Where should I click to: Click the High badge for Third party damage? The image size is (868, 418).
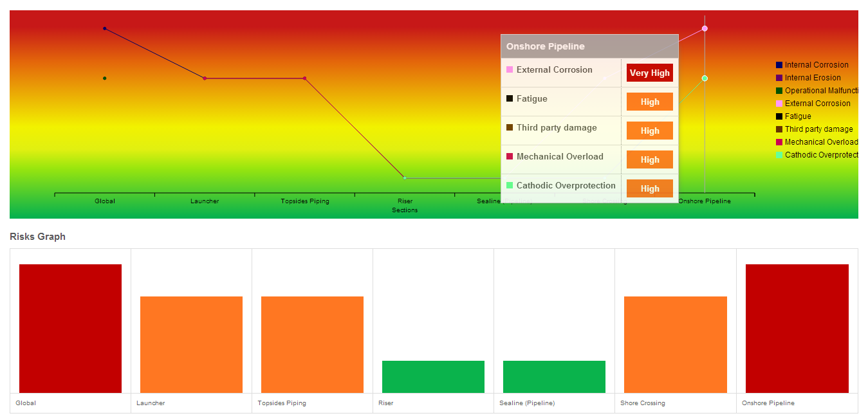click(x=650, y=131)
